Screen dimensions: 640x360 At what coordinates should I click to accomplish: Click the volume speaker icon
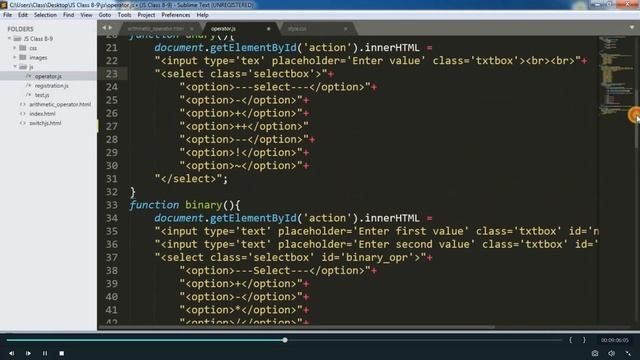pyautogui.click(x=611, y=353)
